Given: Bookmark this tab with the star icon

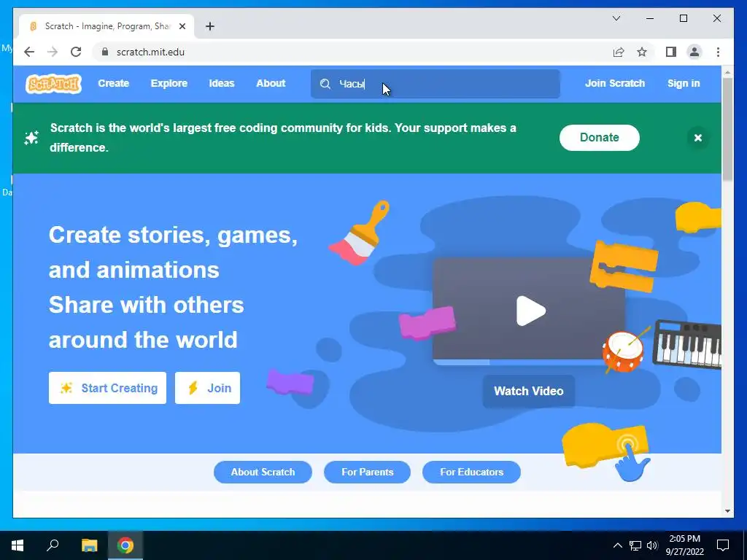Looking at the screenshot, I should pos(642,52).
